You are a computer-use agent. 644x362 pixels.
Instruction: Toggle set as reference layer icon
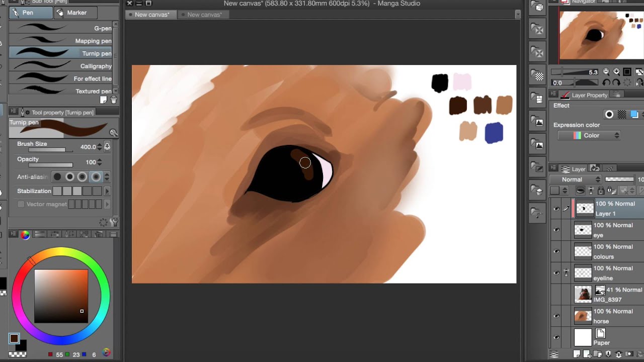[591, 191]
